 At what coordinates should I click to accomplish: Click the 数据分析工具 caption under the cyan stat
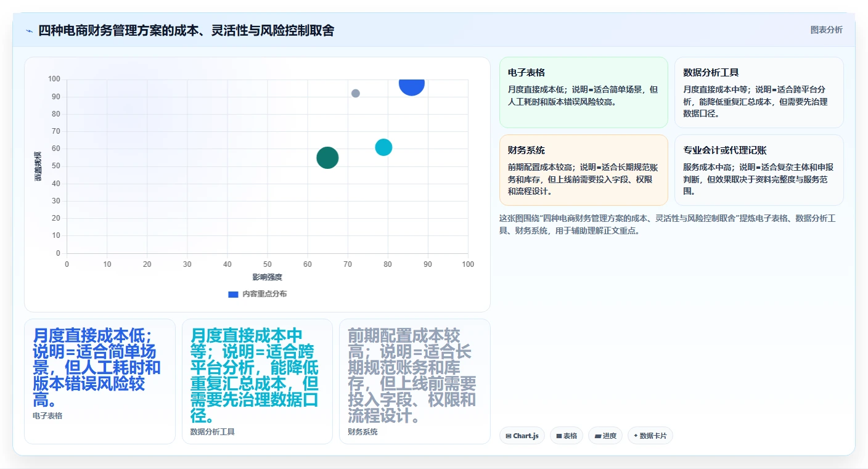pyautogui.click(x=213, y=432)
